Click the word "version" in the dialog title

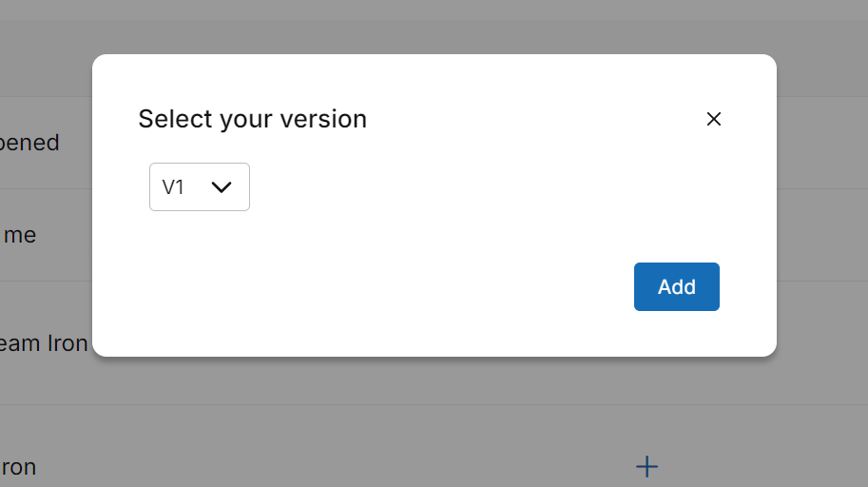click(326, 119)
